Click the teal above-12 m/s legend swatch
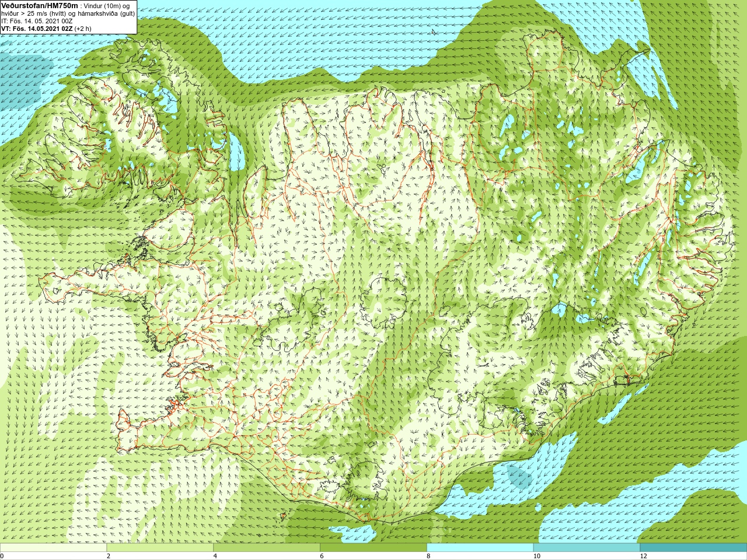747x560 pixels. [693, 548]
